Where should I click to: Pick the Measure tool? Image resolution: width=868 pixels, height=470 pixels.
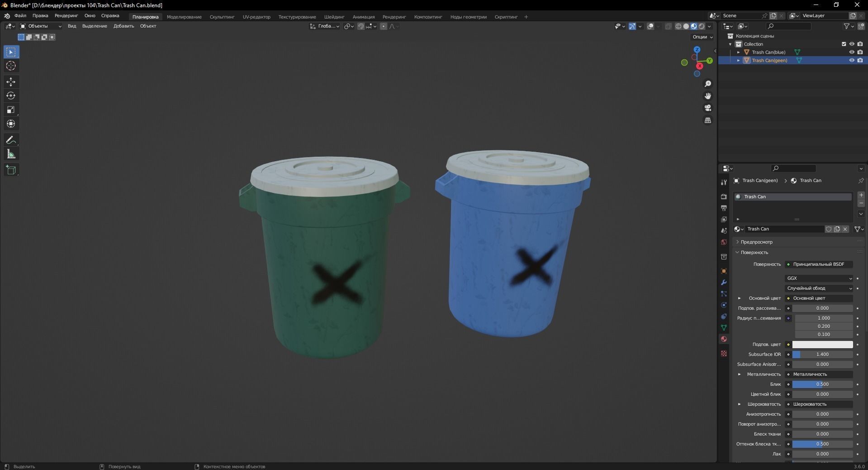click(x=11, y=154)
